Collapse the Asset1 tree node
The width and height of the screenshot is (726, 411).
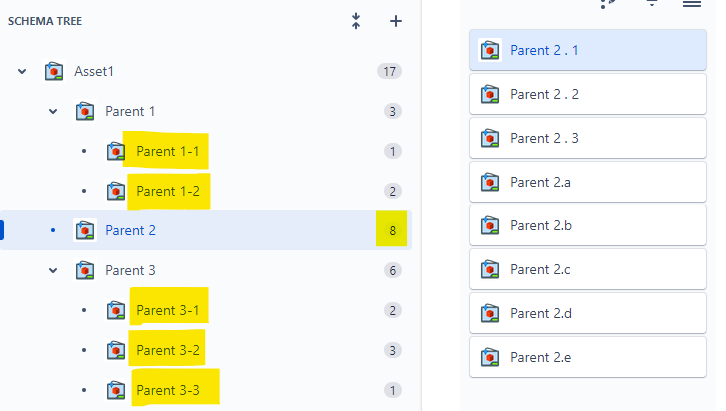[x=22, y=71]
